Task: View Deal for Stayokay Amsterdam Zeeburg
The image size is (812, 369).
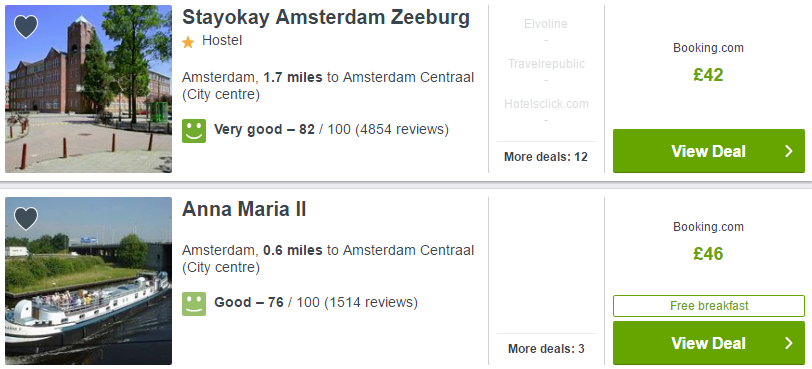Action: tap(708, 151)
